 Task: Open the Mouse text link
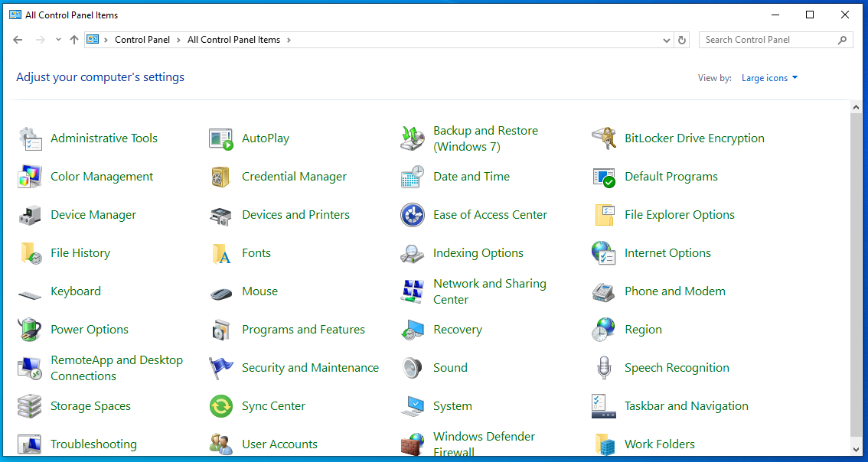259,291
